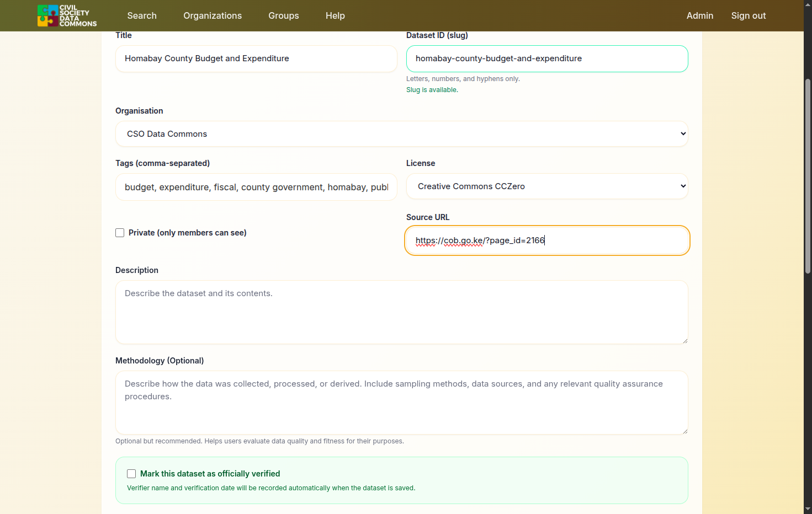Click the 'Verifier name and verification date' note
Image resolution: width=812 pixels, height=514 pixels.
(271, 488)
